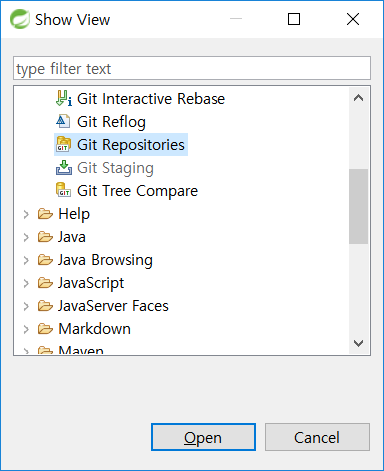Image resolution: width=384 pixels, height=471 pixels.
Task: Click the scrollbar up arrow
Action: tap(358, 98)
